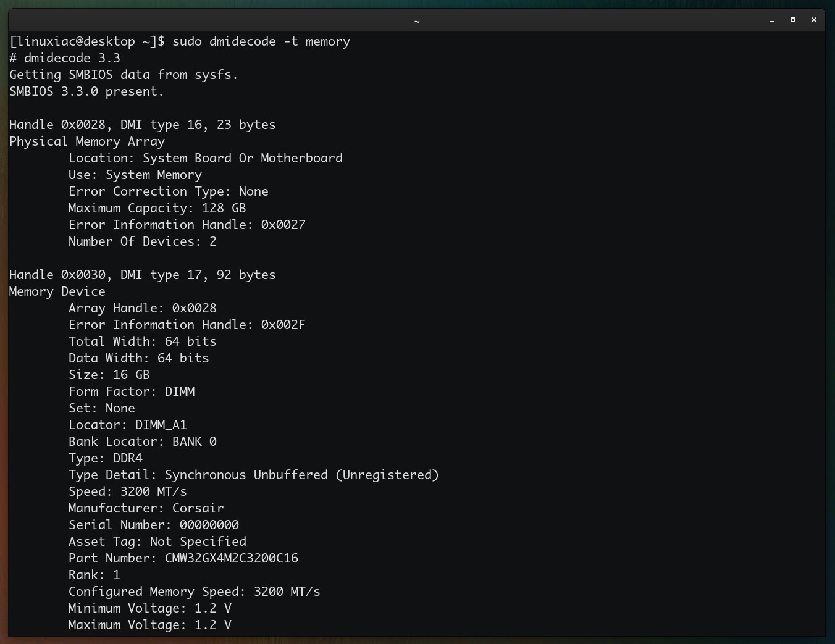This screenshot has height=644, width=835.
Task: Maximize the terminal window
Action: coord(792,20)
